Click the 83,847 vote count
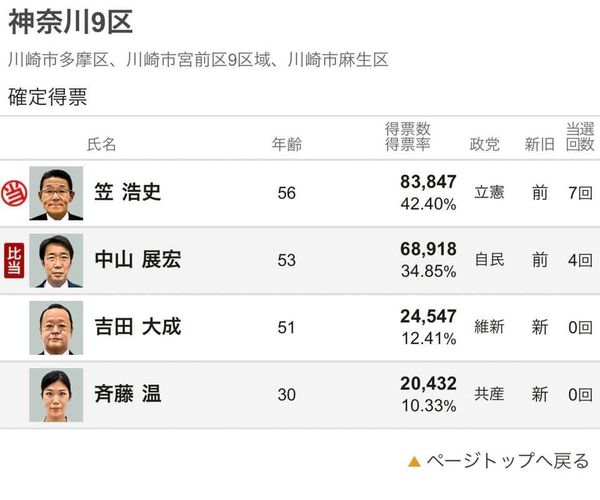Viewport: 600px width, 500px height. pos(428,182)
